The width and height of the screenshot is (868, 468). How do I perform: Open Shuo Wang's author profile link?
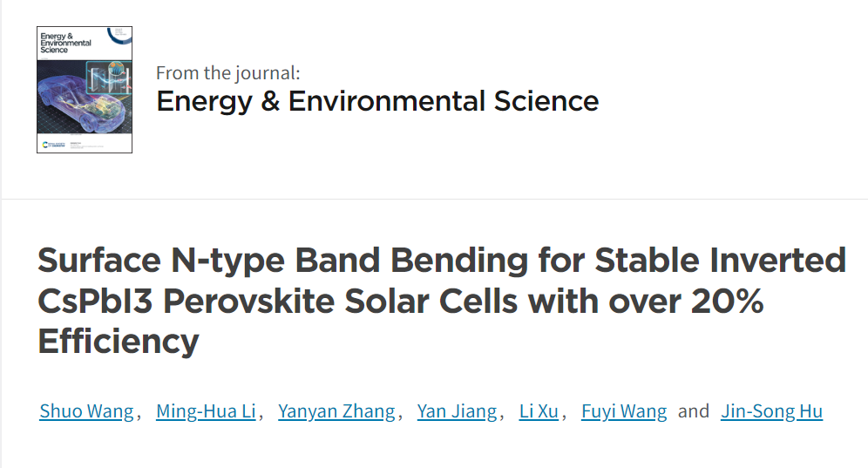click(86, 411)
